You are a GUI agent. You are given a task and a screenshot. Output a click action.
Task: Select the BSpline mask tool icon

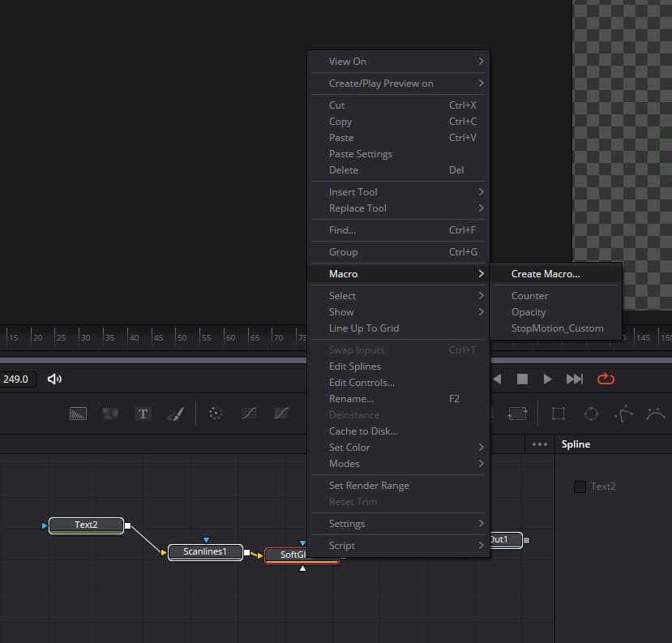coord(656,414)
